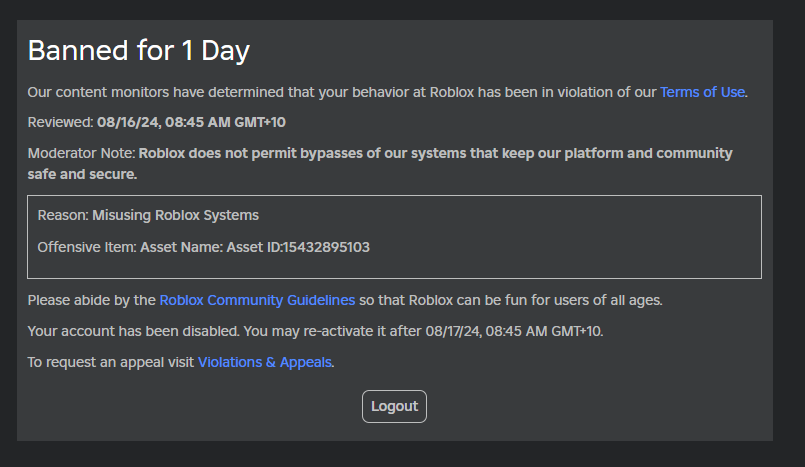Click the Logout button

pos(394,406)
